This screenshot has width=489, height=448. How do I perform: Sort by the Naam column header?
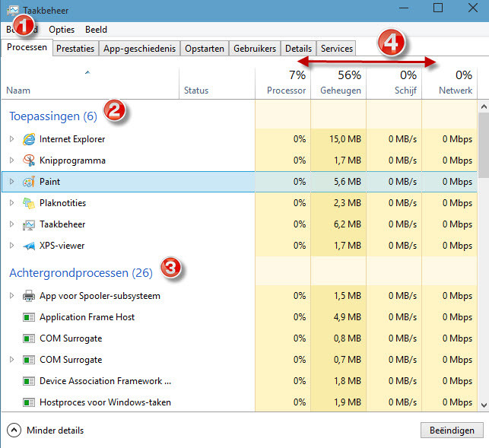coord(90,83)
